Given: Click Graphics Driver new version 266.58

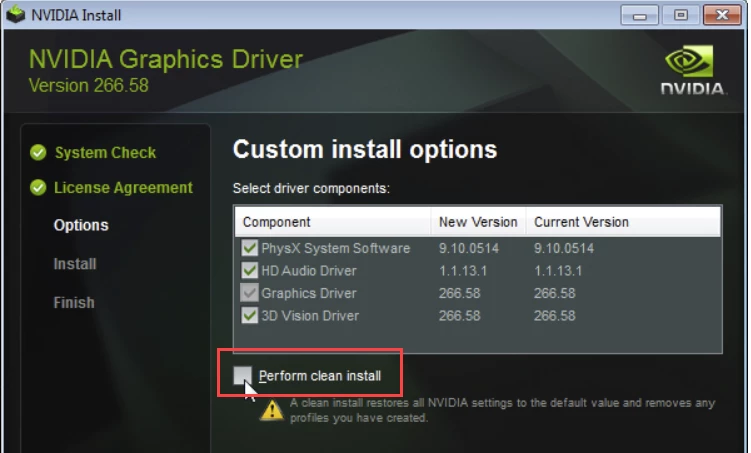Looking at the screenshot, I should click(x=459, y=293).
